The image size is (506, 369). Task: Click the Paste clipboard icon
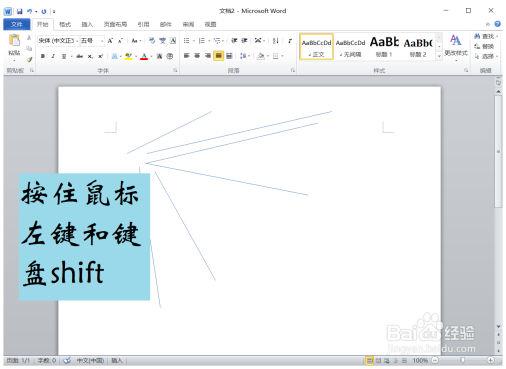tap(14, 41)
